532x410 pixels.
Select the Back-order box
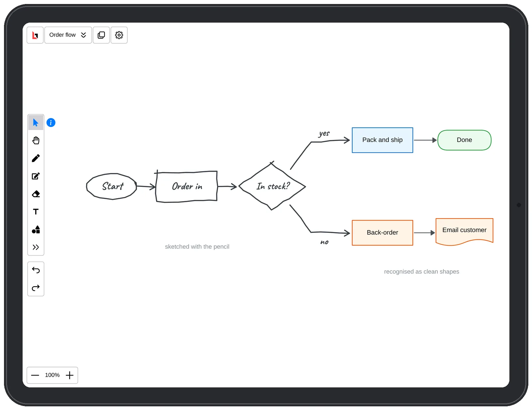382,233
